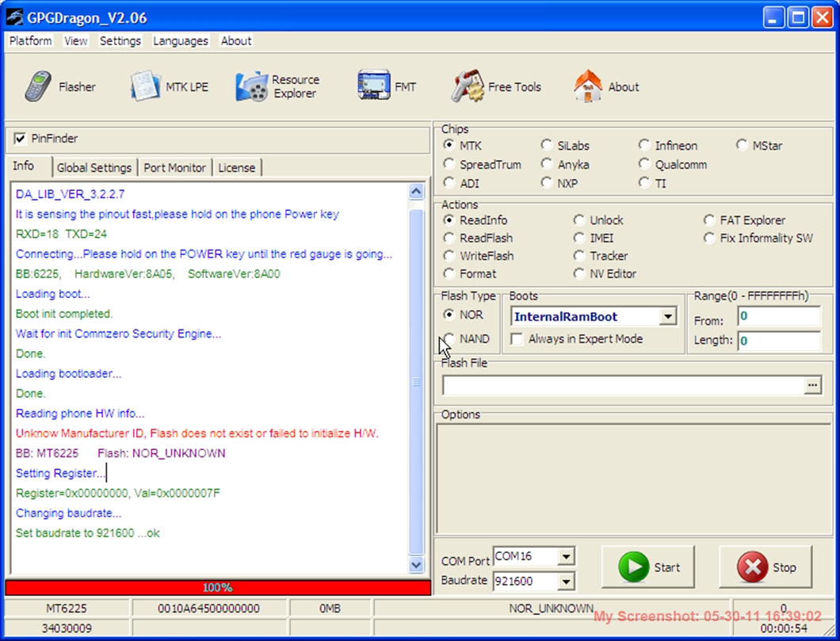Click the log scroll down arrow
Screen dimensions: 840x641
(x=416, y=564)
